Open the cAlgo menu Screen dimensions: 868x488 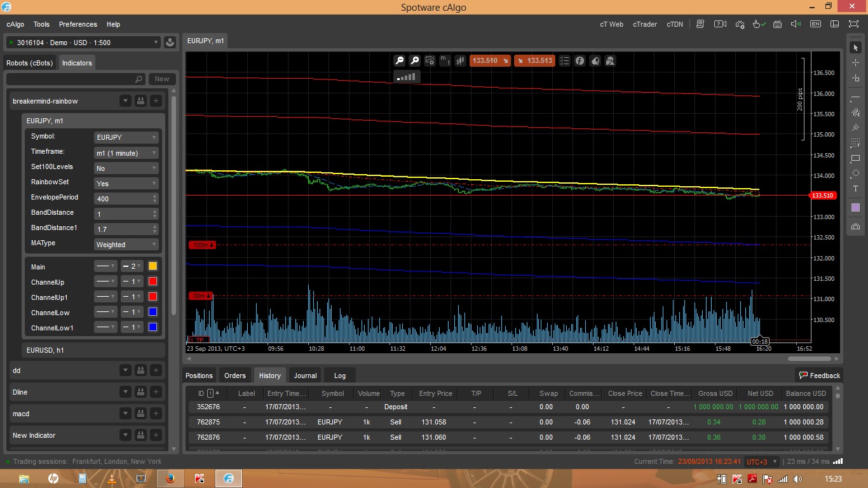(15, 24)
